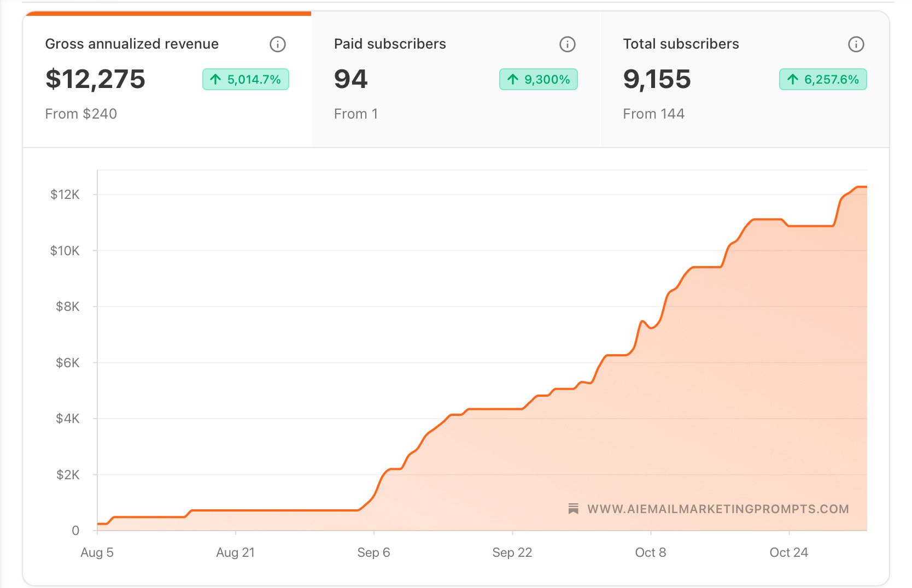Click the 6,257.6% growth badge
Viewport: 912px width, 588px height.
tap(823, 79)
